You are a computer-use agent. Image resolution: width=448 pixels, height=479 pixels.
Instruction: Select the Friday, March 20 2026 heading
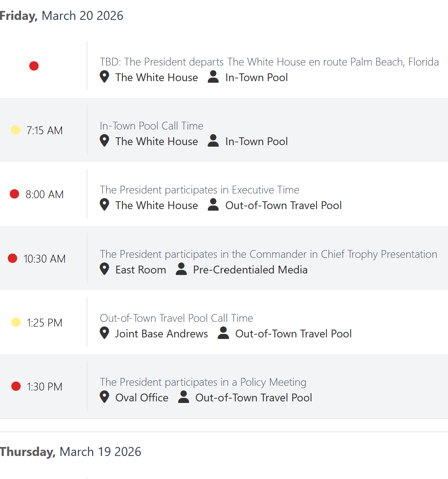[x=62, y=16]
